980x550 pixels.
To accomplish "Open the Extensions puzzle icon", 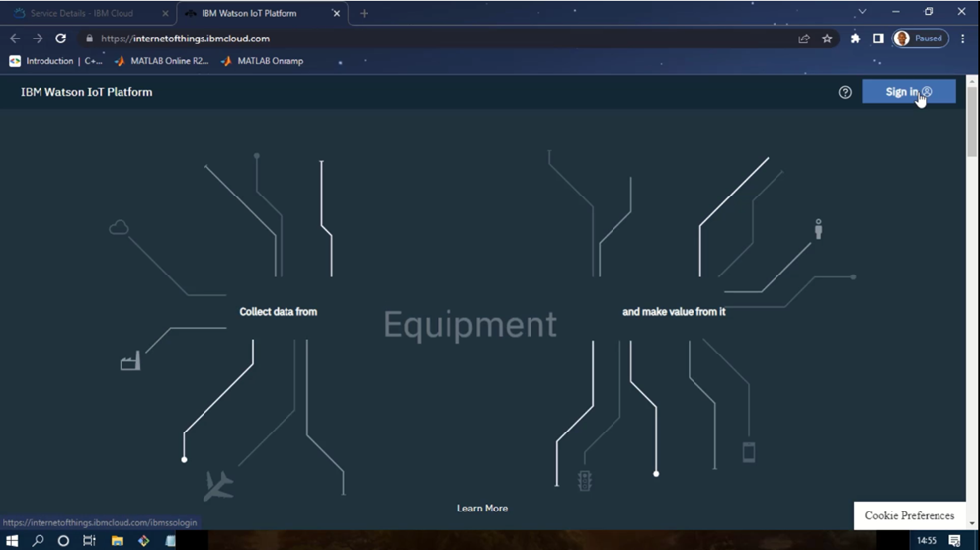I will pyautogui.click(x=855, y=39).
